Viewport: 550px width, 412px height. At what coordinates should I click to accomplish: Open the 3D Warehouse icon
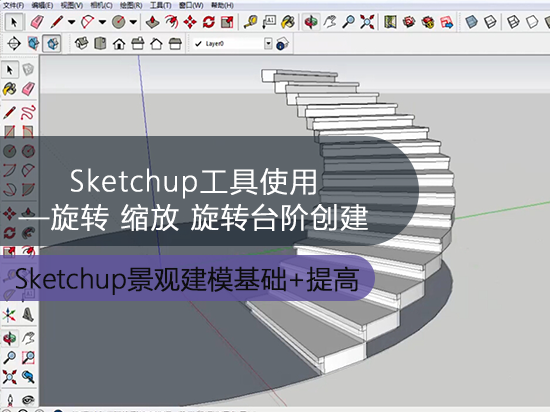pos(409,22)
